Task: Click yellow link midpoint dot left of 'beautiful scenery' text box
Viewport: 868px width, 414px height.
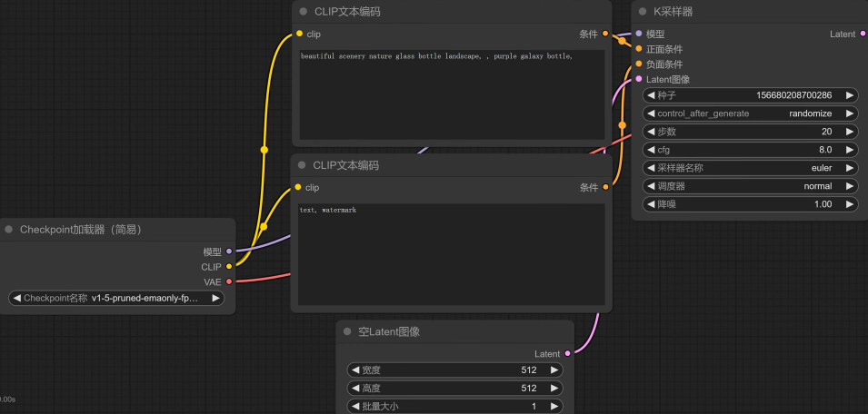Action: click(x=264, y=150)
